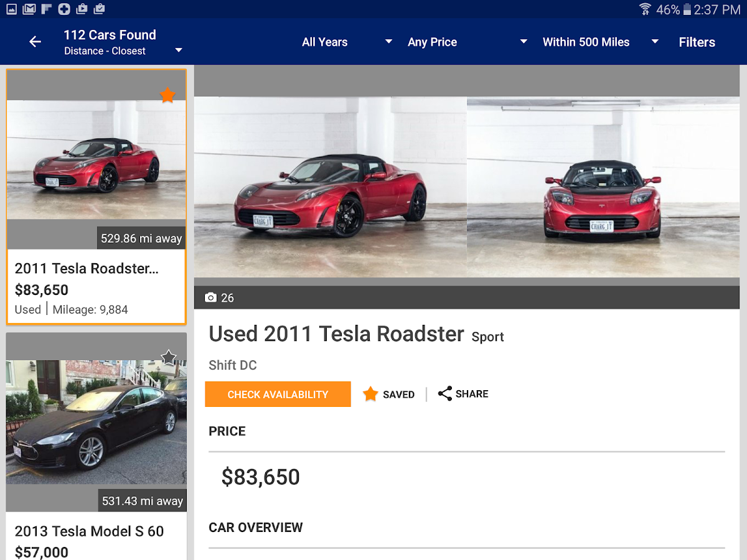The height and width of the screenshot is (560, 747).
Task: Click the 531.43 mi away label
Action: (x=143, y=501)
